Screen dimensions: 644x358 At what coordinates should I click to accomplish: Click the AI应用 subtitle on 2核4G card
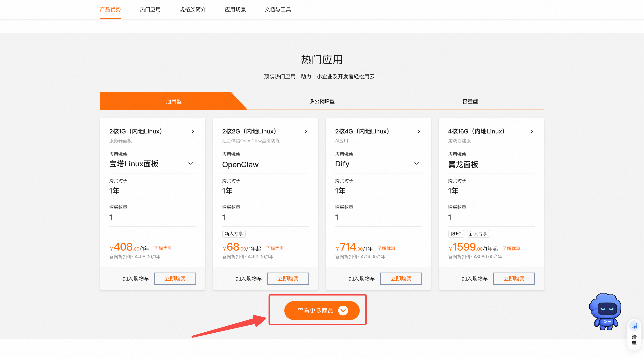(342, 141)
